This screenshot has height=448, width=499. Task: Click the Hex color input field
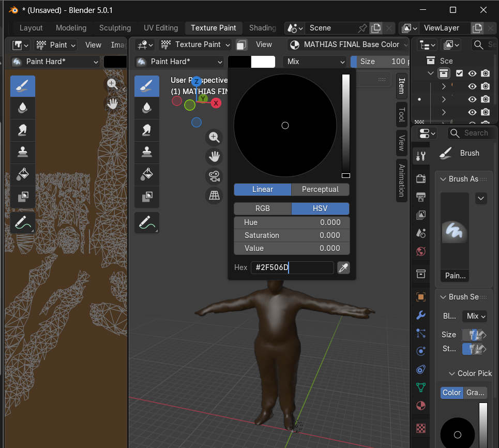pos(292,267)
